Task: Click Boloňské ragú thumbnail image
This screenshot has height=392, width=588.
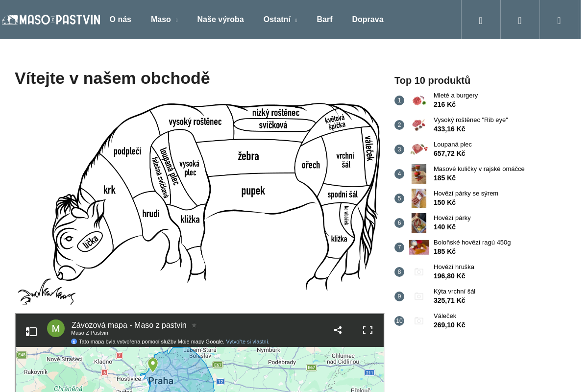Action: (x=419, y=247)
